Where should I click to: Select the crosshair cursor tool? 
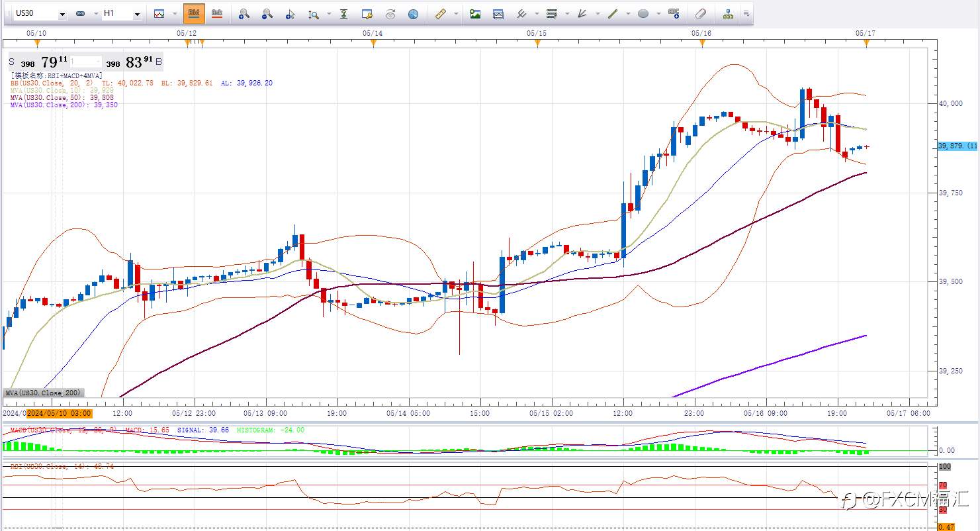coord(290,13)
